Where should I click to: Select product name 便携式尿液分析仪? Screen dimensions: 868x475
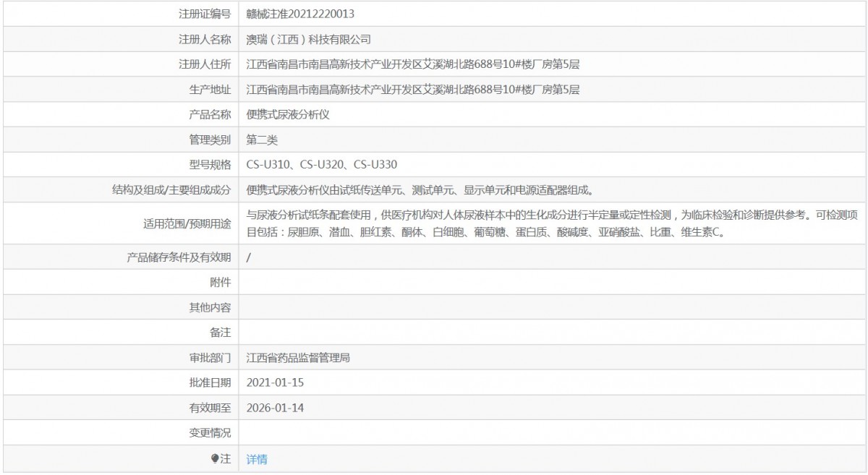(x=288, y=114)
